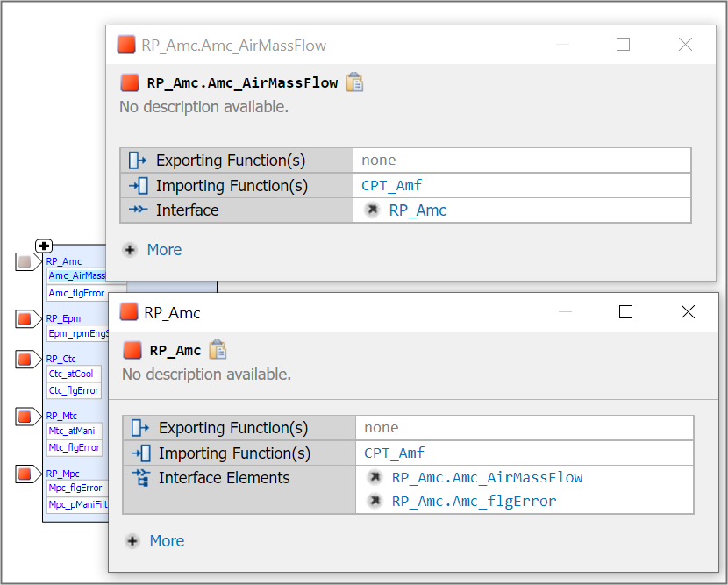Follow the RP_Amc interface link
This screenshot has height=585, width=728.
418,210
